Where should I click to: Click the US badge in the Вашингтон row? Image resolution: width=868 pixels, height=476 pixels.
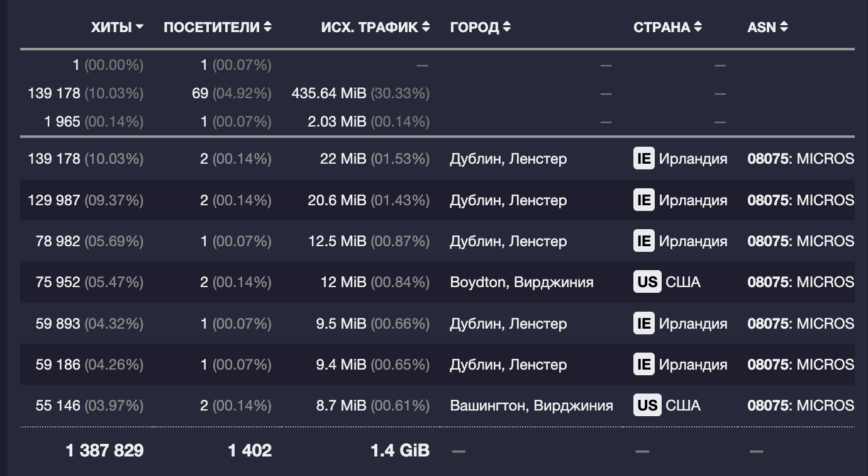(647, 405)
